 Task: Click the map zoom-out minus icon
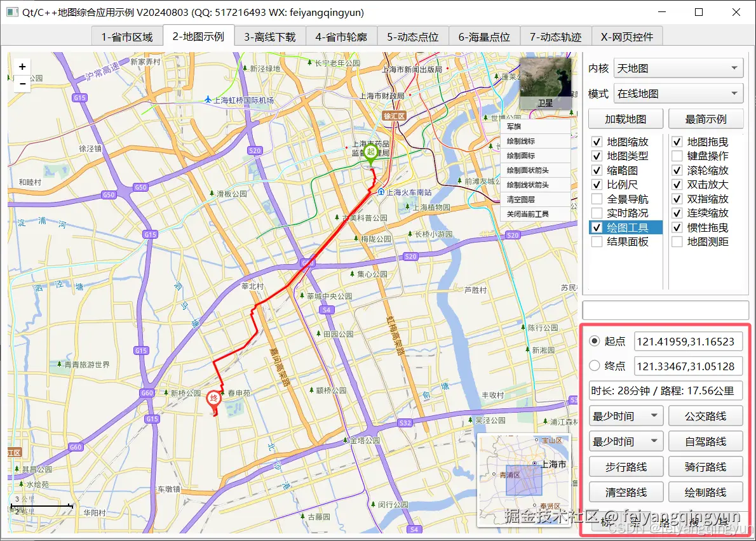(x=22, y=83)
